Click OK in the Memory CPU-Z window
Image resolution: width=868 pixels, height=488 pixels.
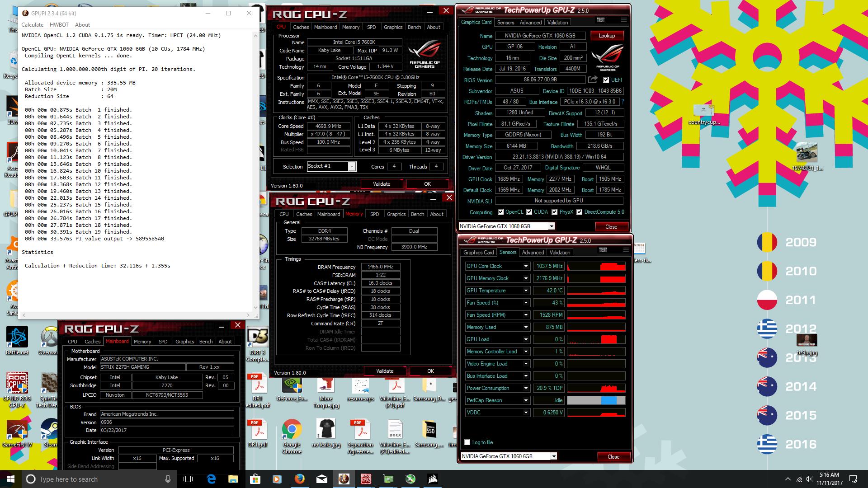click(430, 371)
